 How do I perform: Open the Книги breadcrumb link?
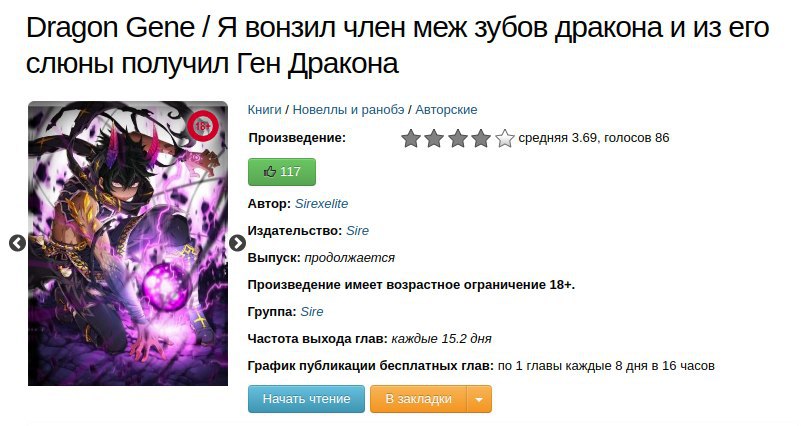(265, 110)
